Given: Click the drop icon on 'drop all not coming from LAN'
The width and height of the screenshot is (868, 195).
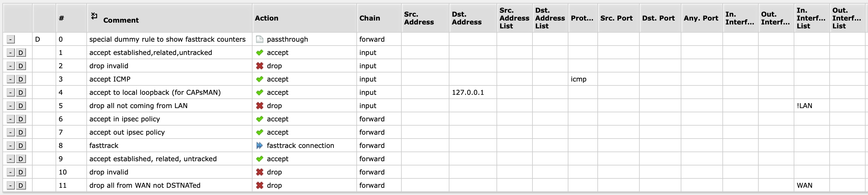Looking at the screenshot, I should 259,105.
